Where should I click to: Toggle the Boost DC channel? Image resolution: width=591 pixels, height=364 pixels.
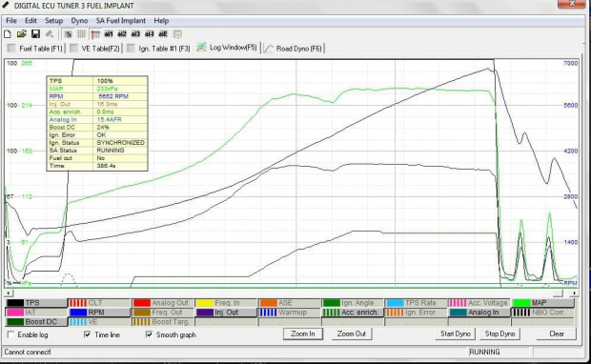[36, 322]
